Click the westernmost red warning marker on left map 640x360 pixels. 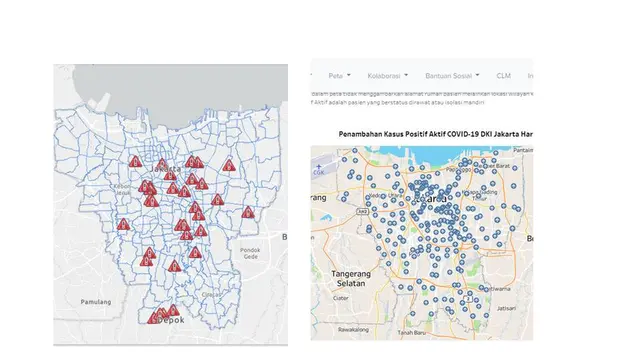tap(123, 224)
